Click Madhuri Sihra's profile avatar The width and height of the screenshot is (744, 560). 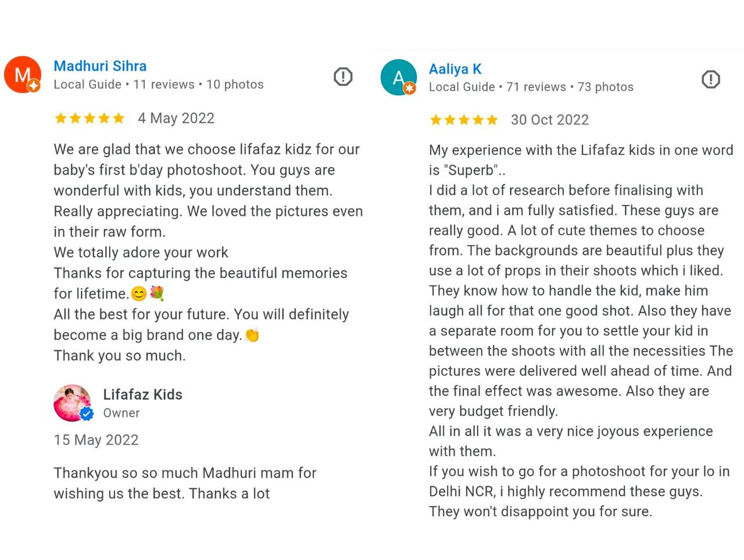pyautogui.click(x=22, y=74)
